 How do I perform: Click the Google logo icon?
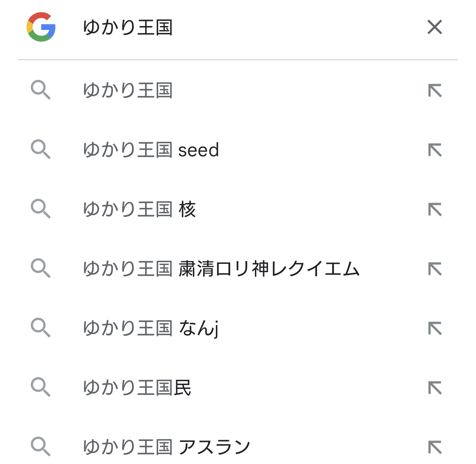pyautogui.click(x=41, y=27)
